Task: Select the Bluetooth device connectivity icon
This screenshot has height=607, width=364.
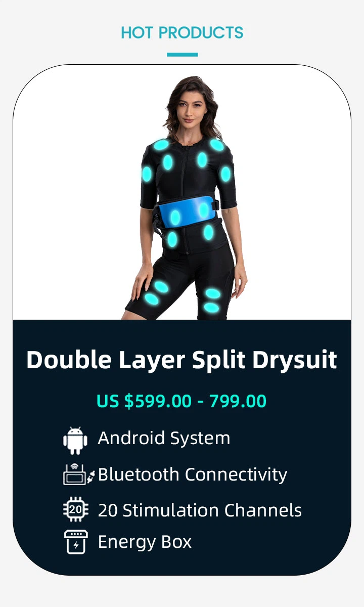Action: 79,474
